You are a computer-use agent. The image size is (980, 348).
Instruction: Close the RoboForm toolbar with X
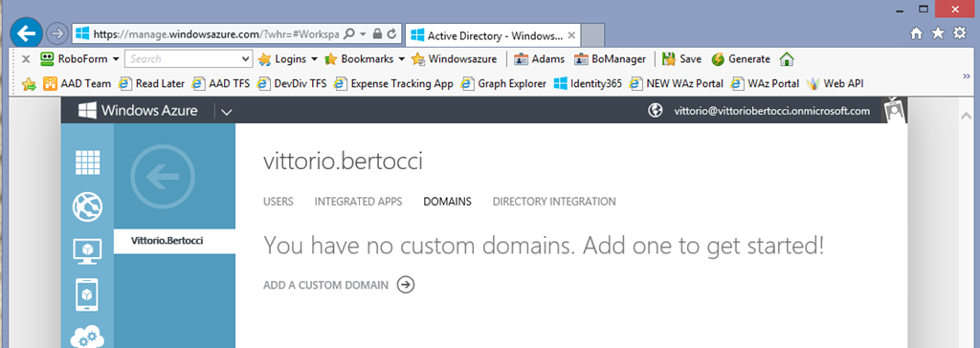(x=26, y=59)
